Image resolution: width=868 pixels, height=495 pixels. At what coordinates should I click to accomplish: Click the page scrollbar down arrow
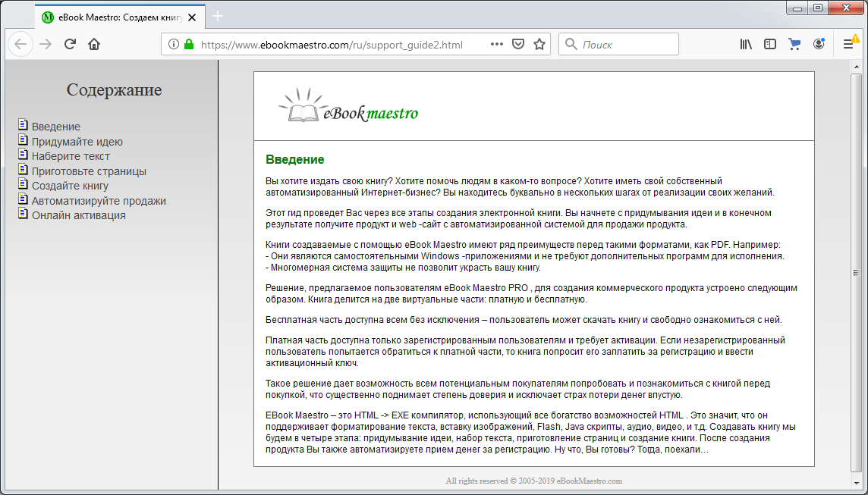(856, 483)
